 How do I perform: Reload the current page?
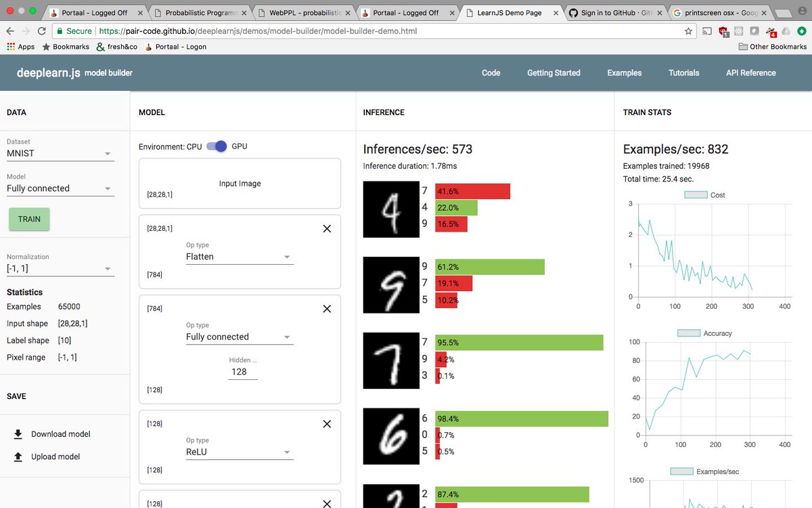(42, 31)
